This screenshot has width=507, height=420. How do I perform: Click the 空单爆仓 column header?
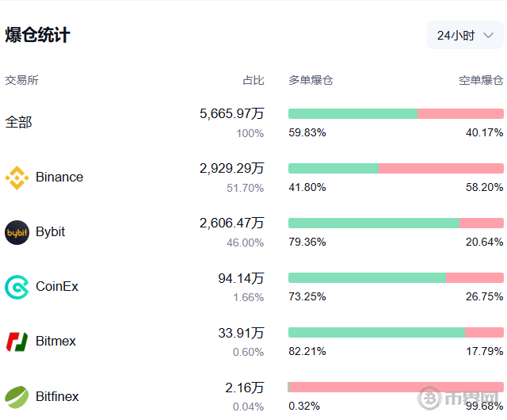tap(481, 80)
